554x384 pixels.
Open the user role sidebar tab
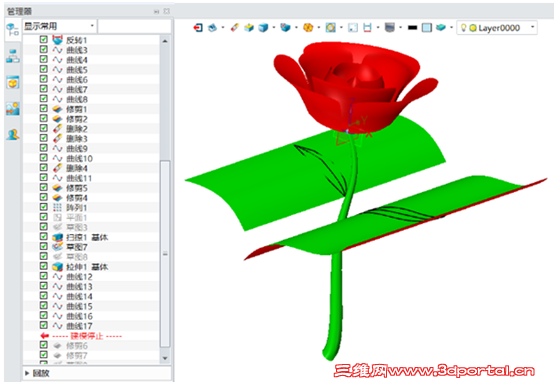tap(13, 135)
